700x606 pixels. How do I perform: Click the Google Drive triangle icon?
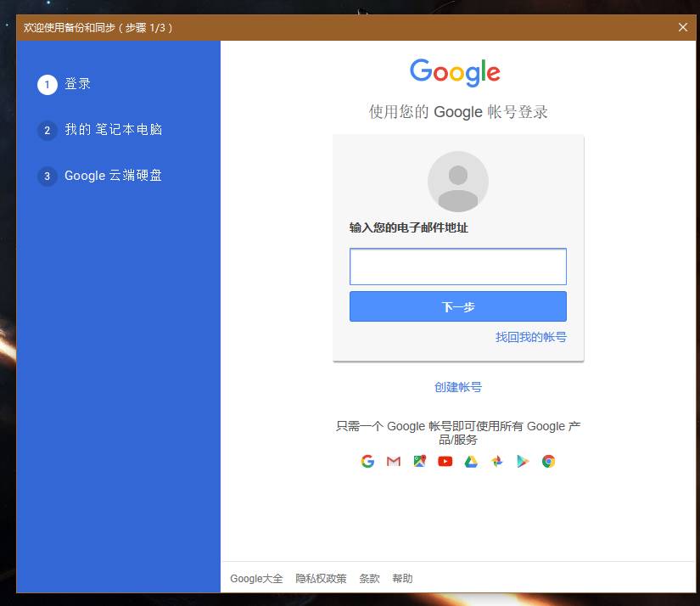[x=471, y=462]
